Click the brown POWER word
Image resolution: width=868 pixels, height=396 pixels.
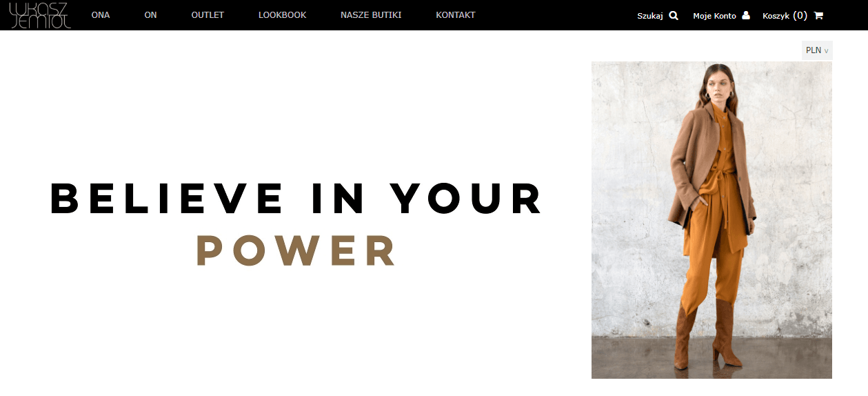pos(297,250)
